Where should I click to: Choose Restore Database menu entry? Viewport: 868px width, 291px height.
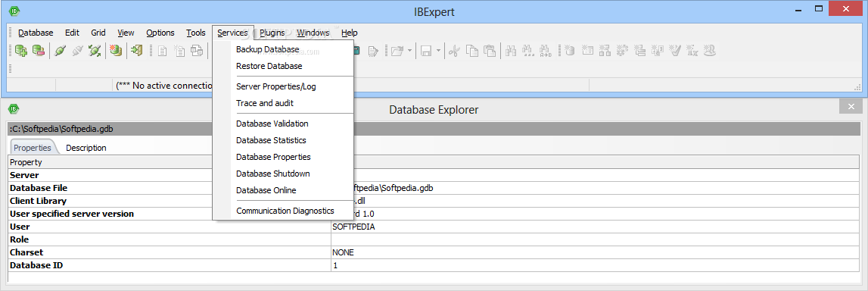point(283,66)
